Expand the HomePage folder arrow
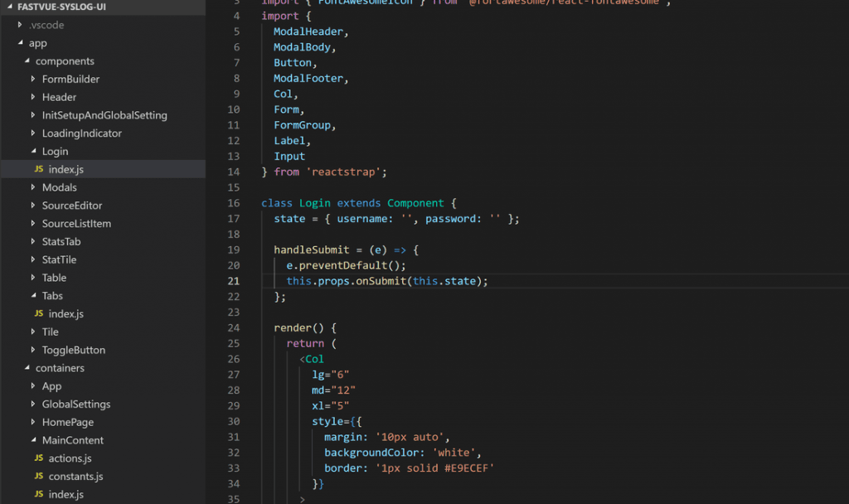The height and width of the screenshot is (504, 849). click(x=33, y=422)
